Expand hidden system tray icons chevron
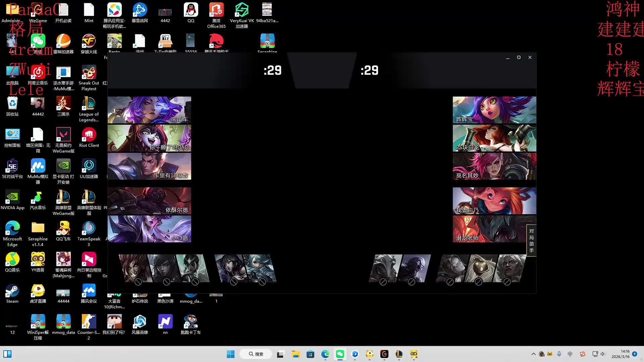 533,354
